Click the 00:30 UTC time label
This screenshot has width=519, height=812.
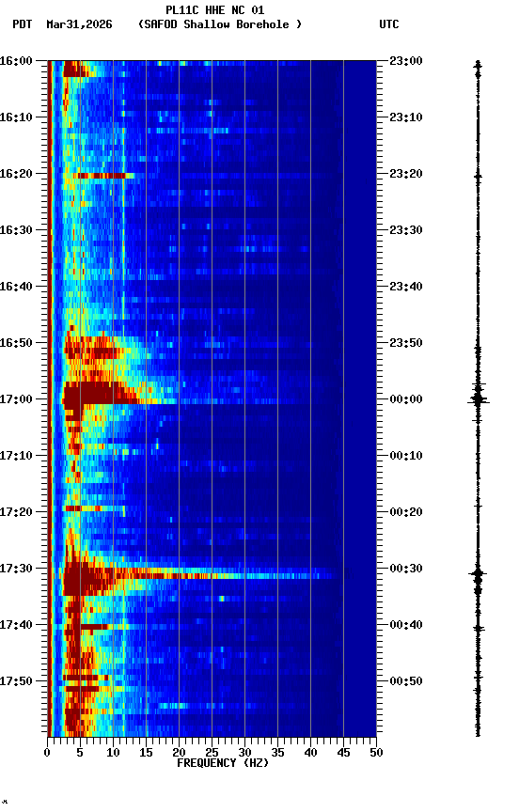(406, 569)
